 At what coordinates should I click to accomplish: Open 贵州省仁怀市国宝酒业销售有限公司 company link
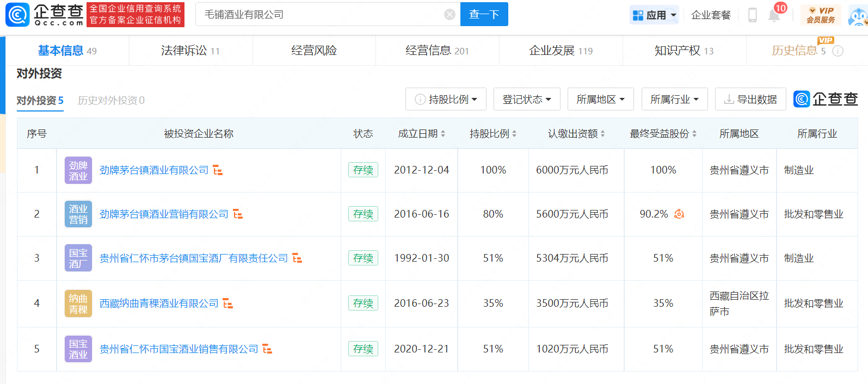178,349
